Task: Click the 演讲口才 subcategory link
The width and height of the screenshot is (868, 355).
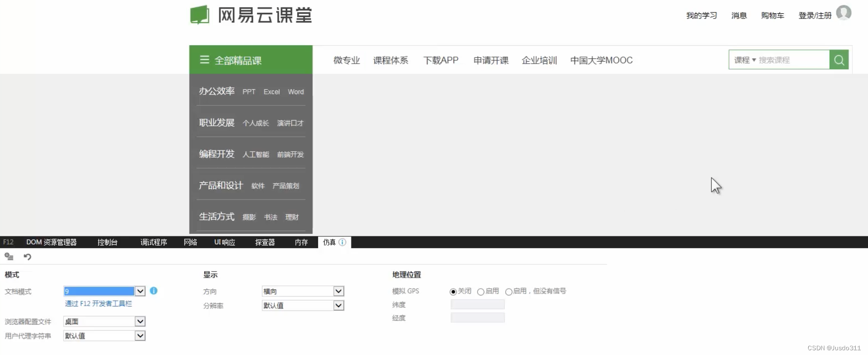Action: 290,123
